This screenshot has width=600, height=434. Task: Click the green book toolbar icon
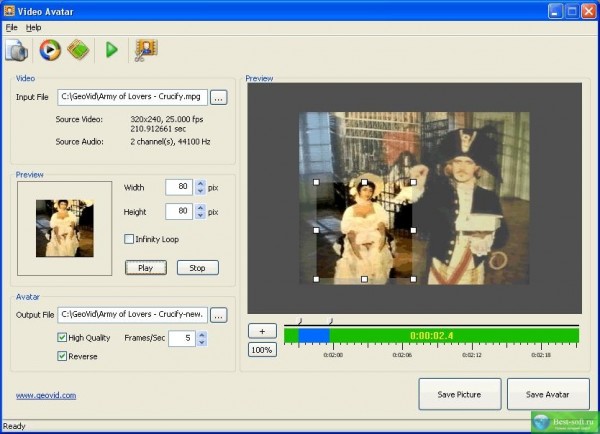[x=79, y=49]
